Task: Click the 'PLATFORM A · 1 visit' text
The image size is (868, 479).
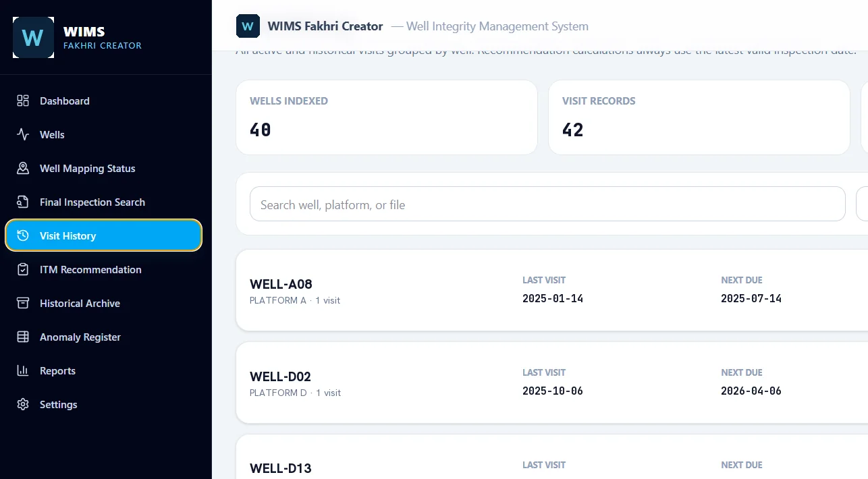Action: (295, 300)
